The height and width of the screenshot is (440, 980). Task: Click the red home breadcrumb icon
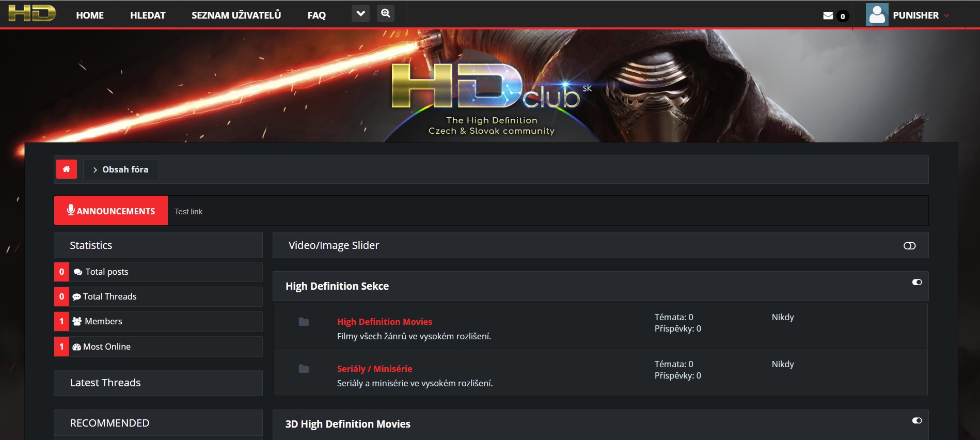click(x=67, y=169)
